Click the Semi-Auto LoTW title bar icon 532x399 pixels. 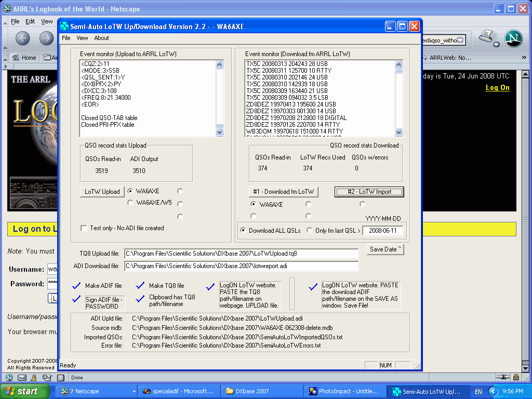pos(64,26)
